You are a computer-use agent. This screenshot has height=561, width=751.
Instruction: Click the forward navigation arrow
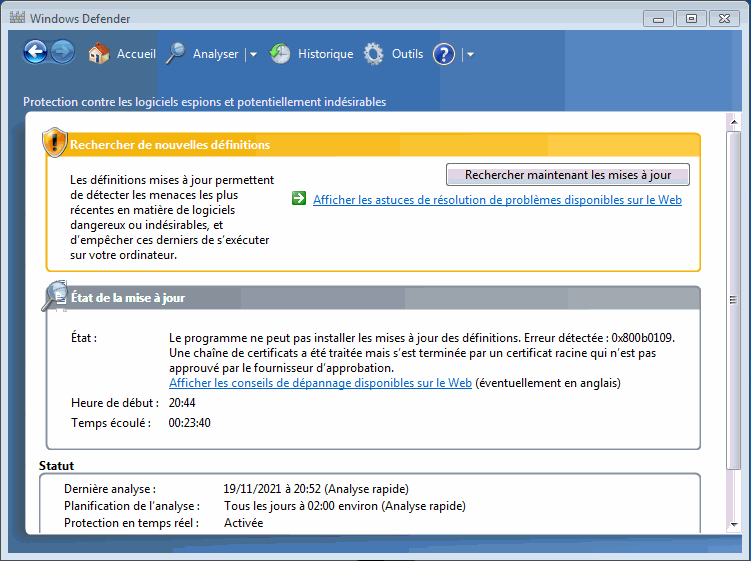click(63, 52)
